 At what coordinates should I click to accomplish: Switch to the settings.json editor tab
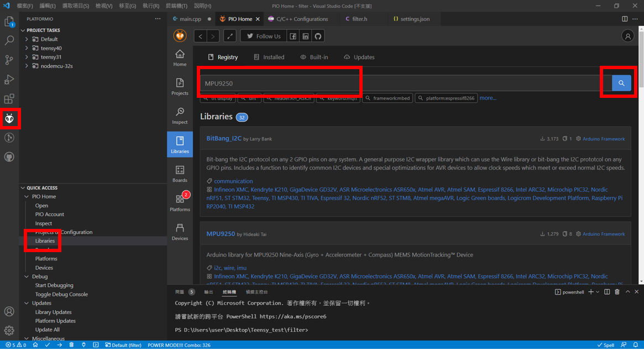[x=415, y=19]
